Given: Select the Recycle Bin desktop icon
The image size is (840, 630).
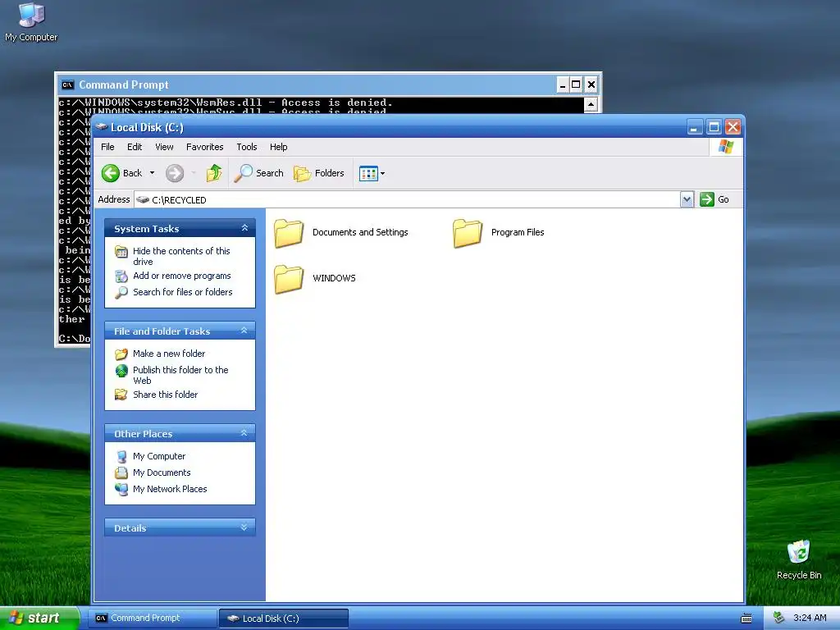Looking at the screenshot, I should click(x=799, y=559).
